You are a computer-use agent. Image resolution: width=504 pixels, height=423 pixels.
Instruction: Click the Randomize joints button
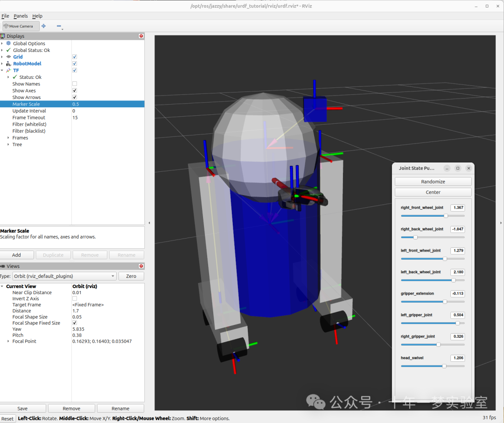click(x=433, y=182)
